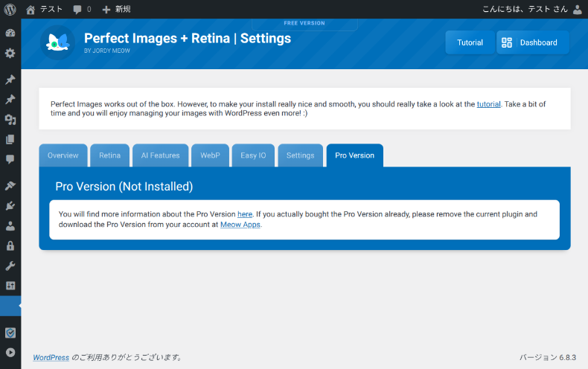Open the Dashboard gauge icon in sidebar
This screenshot has width=588, height=369.
[x=10, y=33]
